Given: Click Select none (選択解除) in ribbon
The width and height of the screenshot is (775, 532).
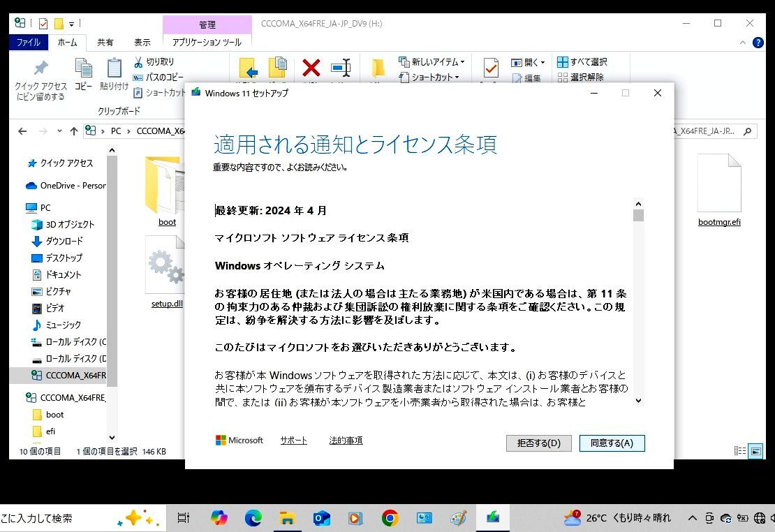Looking at the screenshot, I should 580,77.
